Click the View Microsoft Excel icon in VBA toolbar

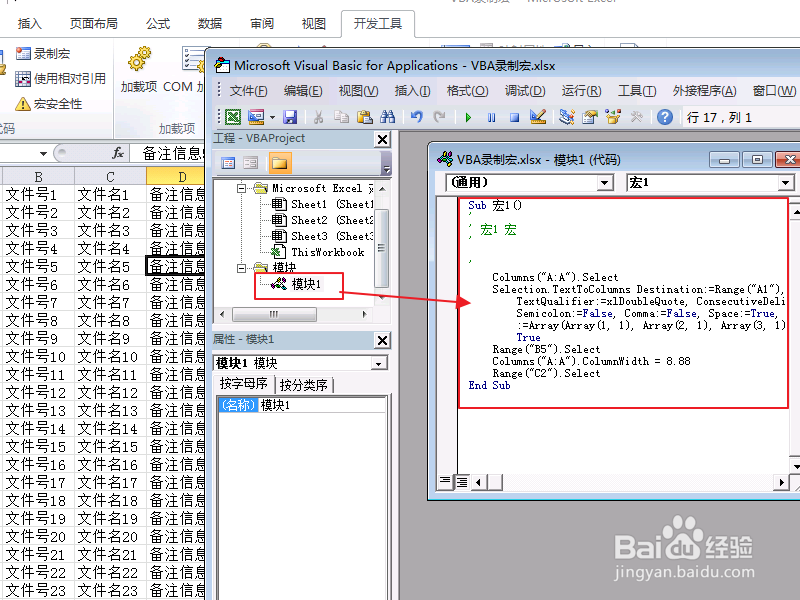click(x=233, y=117)
